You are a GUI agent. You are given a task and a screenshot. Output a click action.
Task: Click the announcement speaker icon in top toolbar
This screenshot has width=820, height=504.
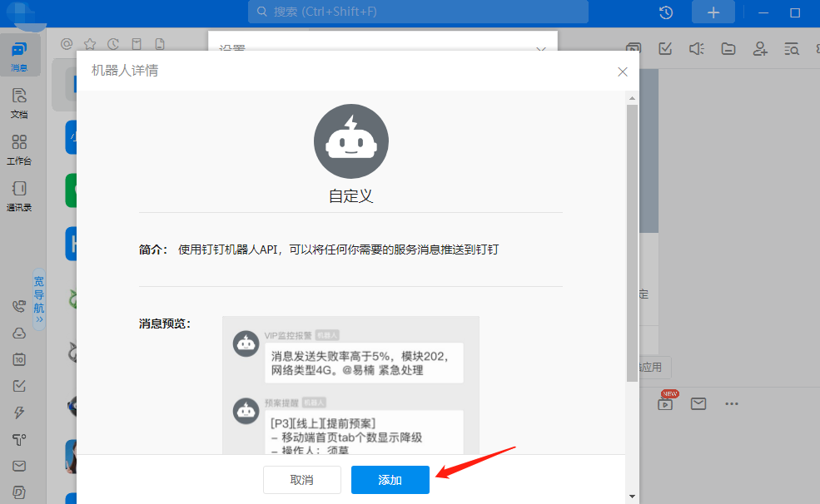click(x=696, y=48)
